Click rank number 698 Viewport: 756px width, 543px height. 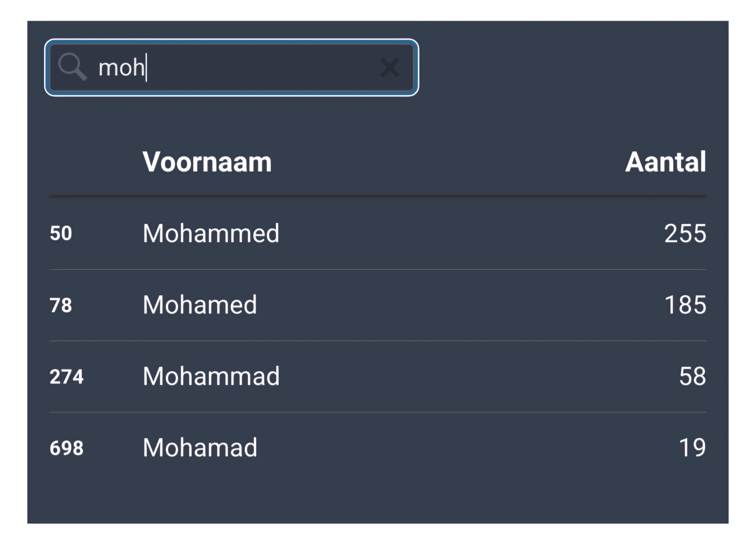pyautogui.click(x=66, y=448)
